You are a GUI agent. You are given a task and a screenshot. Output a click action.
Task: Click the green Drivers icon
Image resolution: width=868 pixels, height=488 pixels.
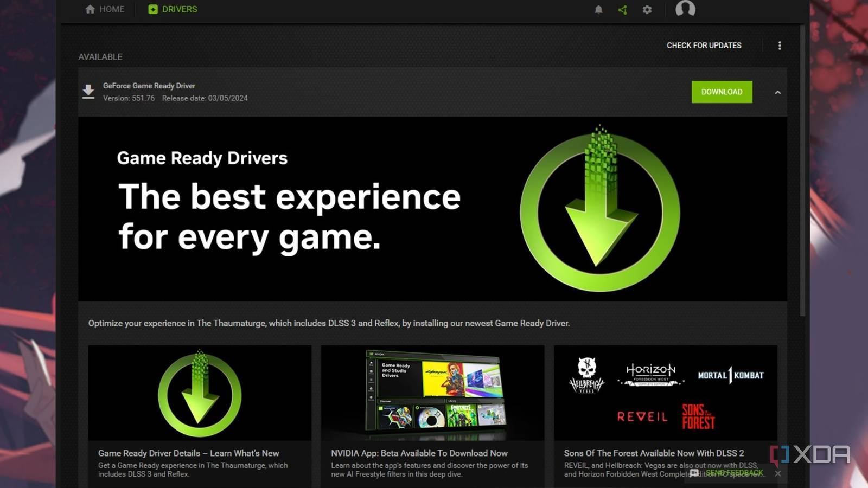(x=152, y=9)
